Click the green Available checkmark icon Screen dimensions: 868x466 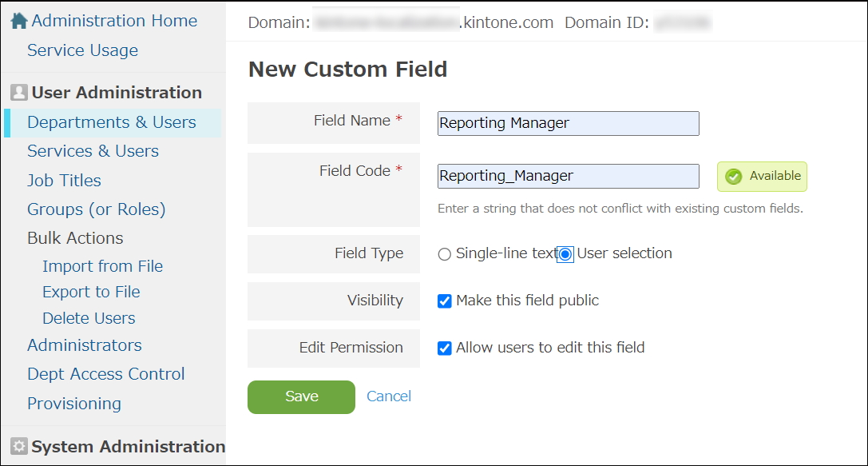[734, 176]
